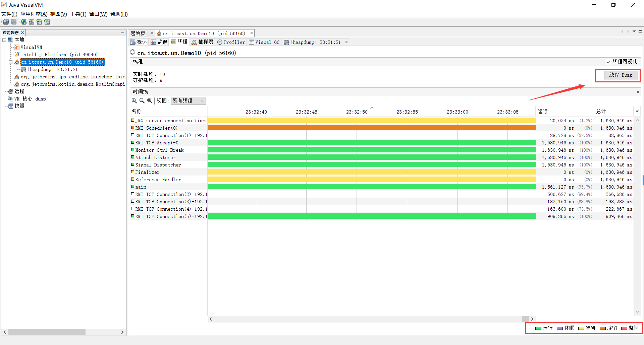Click the fit-to-width zoom icon
The width and height of the screenshot is (644, 345).
[150, 101]
